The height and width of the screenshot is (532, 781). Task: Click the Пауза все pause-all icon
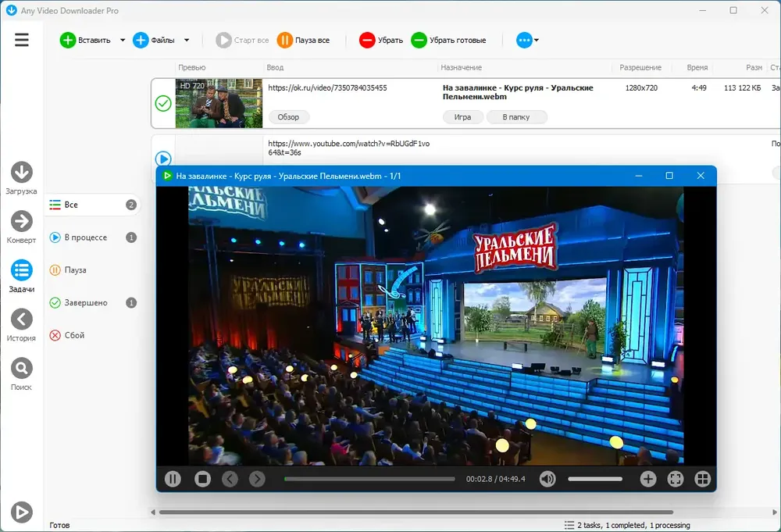(x=285, y=40)
